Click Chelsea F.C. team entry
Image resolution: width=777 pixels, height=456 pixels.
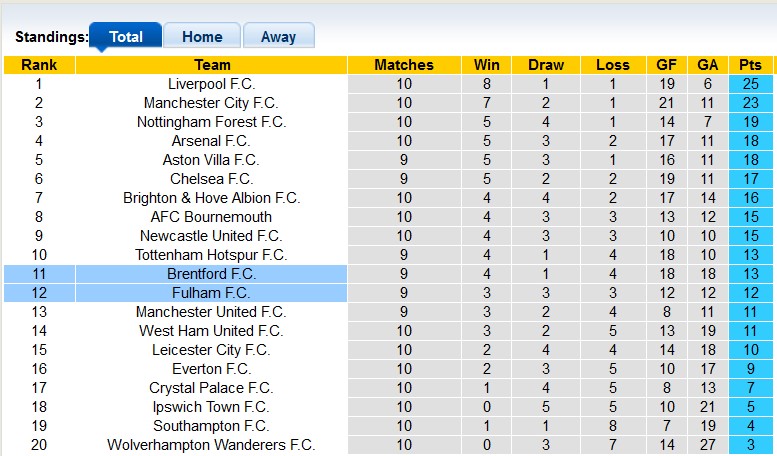[x=211, y=179]
